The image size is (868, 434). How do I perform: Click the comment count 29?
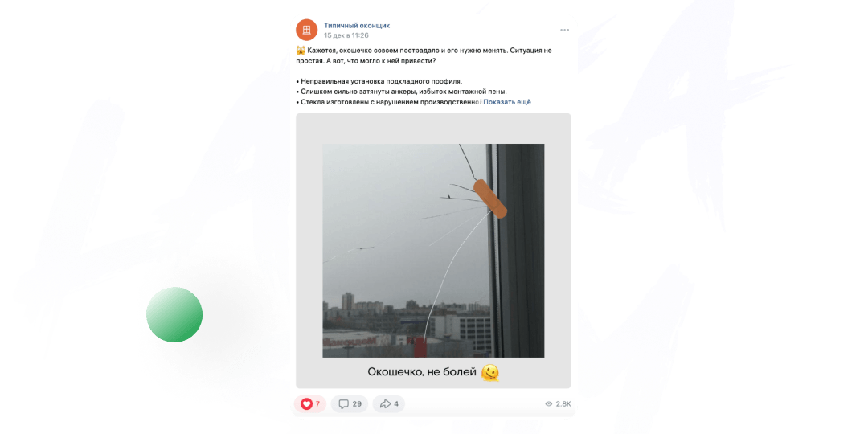pyautogui.click(x=357, y=404)
